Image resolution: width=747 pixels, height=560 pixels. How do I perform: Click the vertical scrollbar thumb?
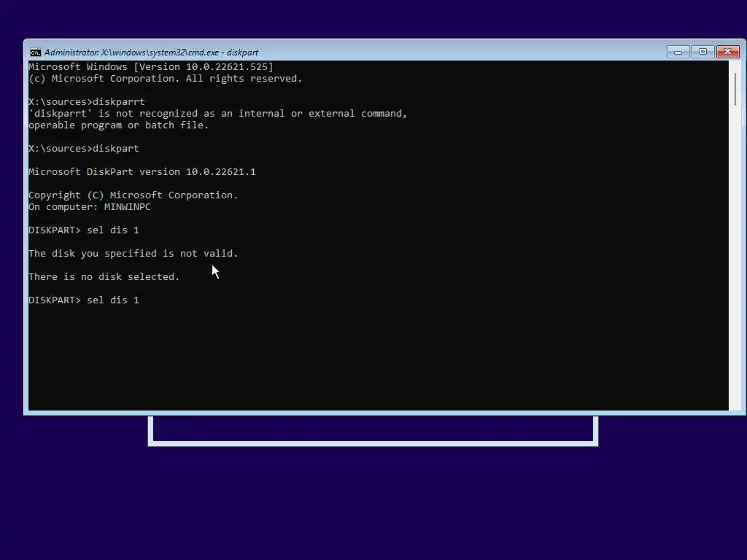(x=735, y=89)
